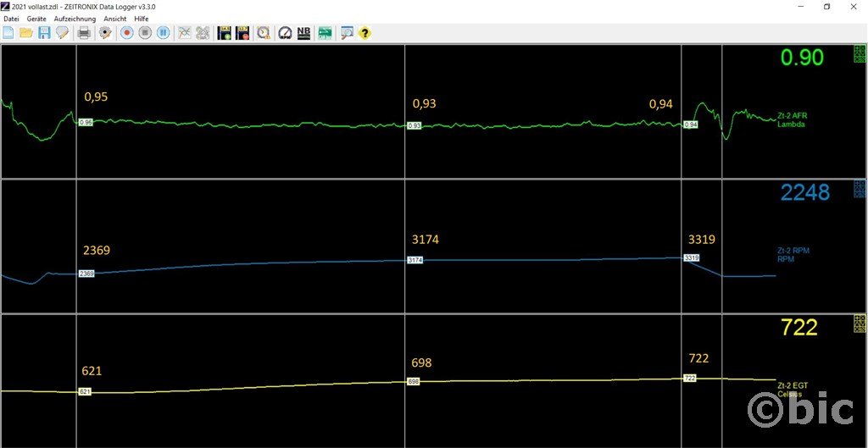Pause logging with the blue pause button
Image resolution: width=868 pixels, height=448 pixels.
pyautogui.click(x=163, y=33)
